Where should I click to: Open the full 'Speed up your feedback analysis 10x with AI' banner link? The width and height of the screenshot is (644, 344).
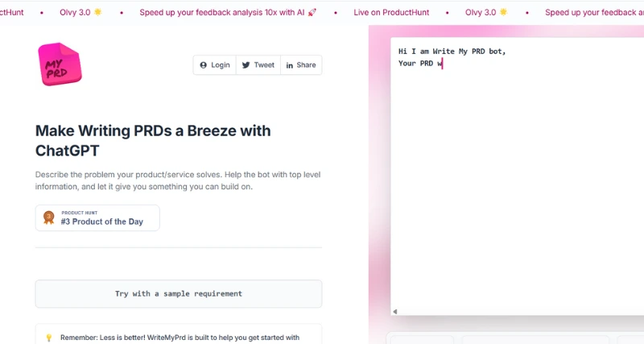tap(228, 13)
